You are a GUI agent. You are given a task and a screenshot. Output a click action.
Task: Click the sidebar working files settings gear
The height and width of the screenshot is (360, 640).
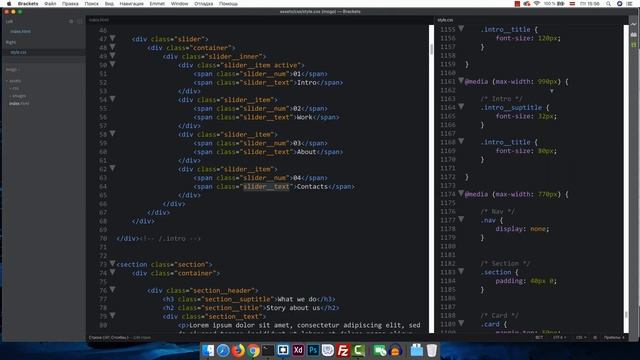pos(71,21)
